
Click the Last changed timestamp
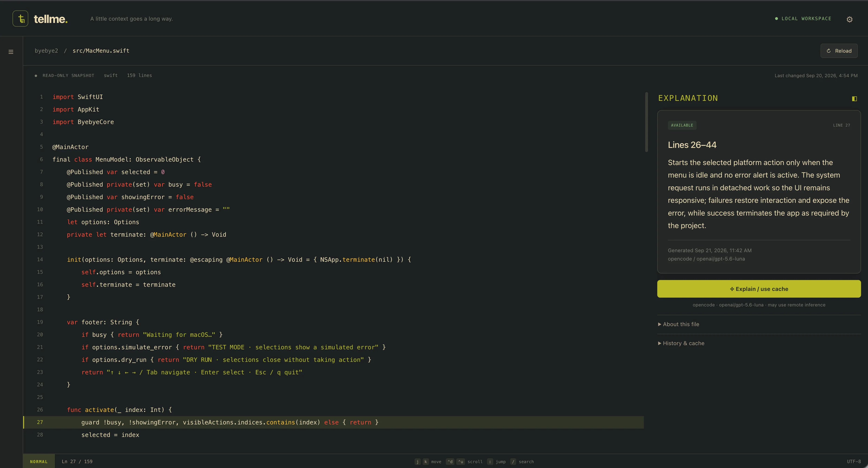click(816, 76)
